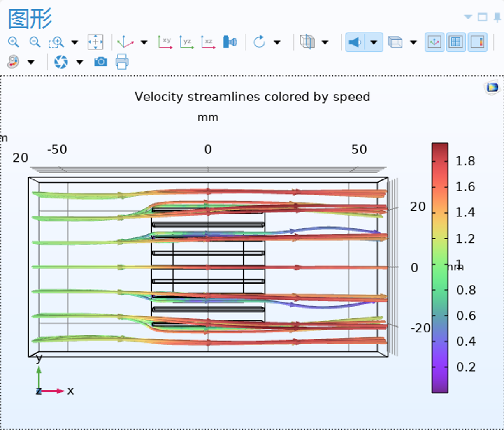Toggle the grid display button
This screenshot has height=430, width=504.
[x=456, y=42]
